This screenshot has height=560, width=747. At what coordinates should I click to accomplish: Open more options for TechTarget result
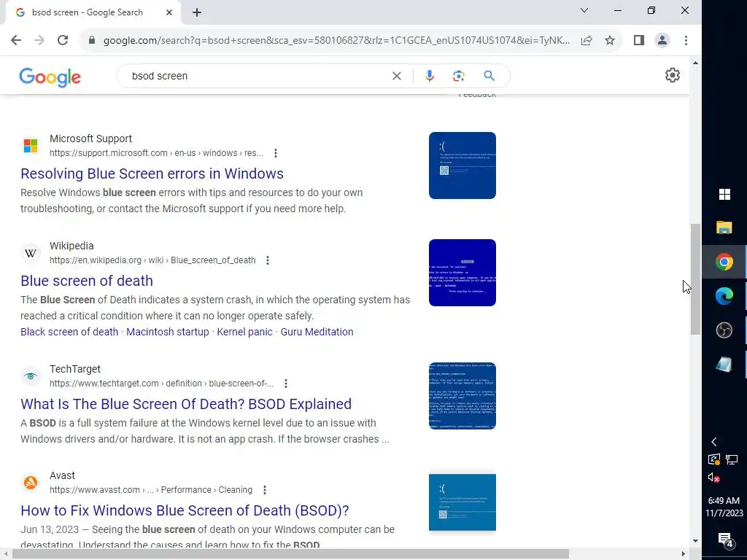286,384
